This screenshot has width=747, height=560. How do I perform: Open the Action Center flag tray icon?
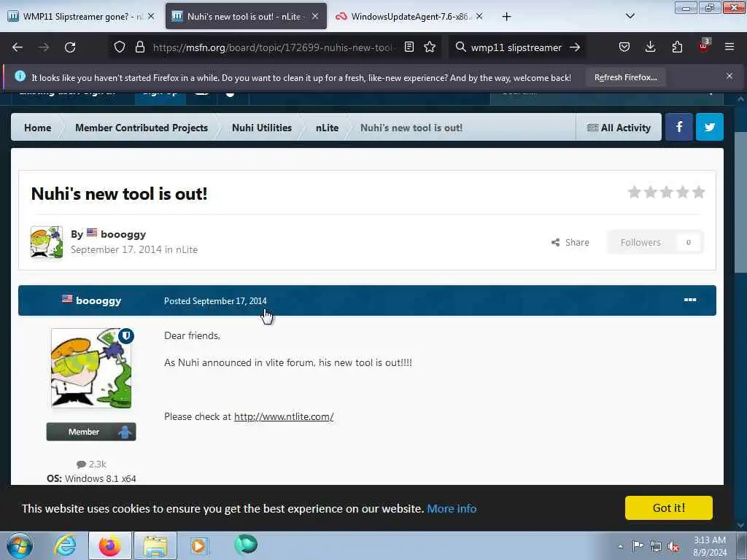638,546
